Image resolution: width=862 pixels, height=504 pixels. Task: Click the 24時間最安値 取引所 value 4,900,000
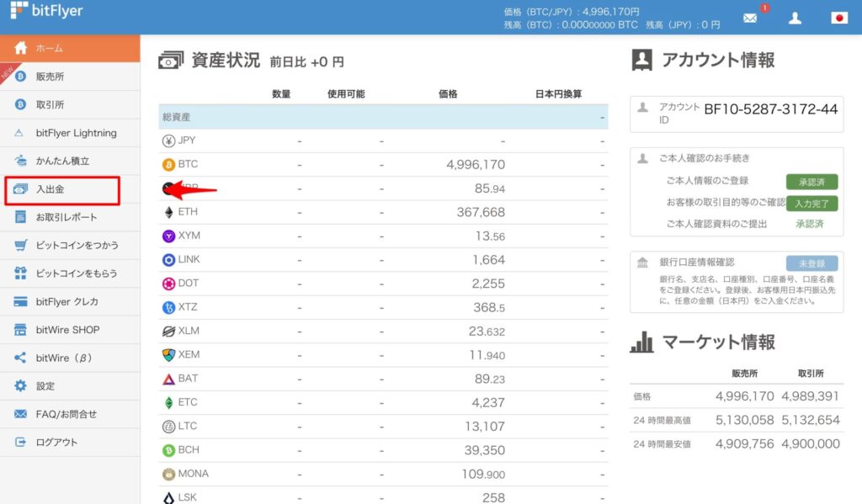click(x=811, y=443)
